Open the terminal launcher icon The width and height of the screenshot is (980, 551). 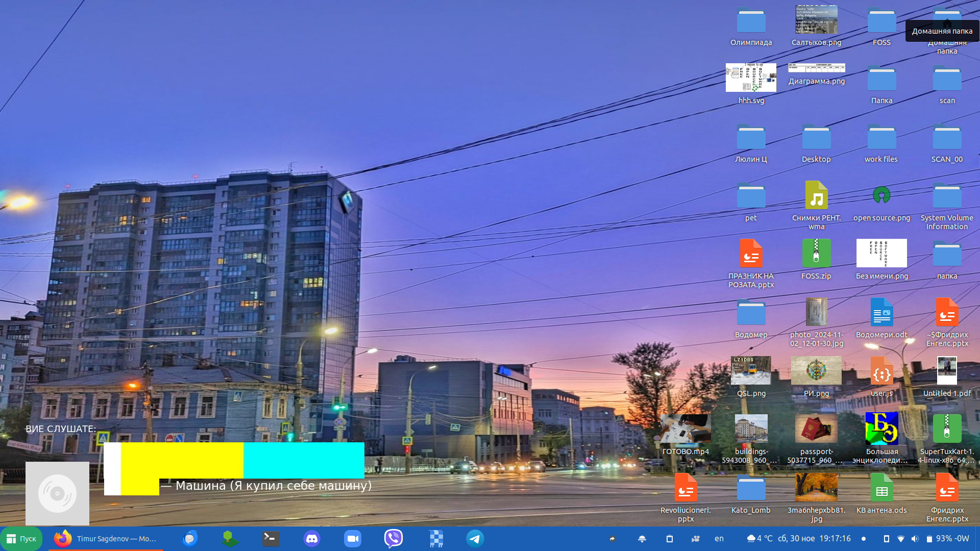[271, 539]
